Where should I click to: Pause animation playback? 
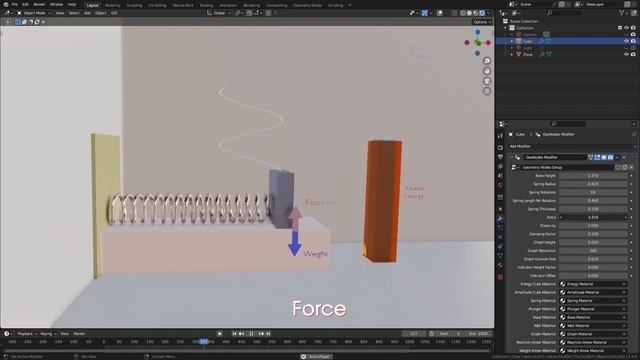[x=251, y=334]
